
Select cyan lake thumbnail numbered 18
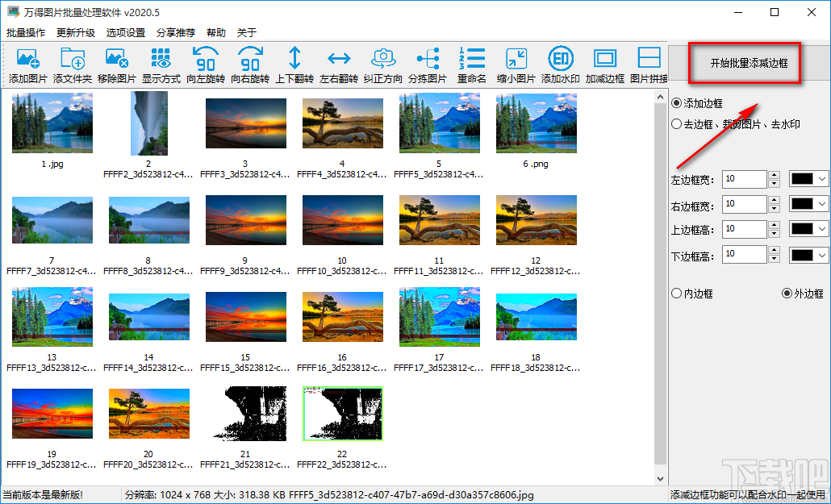tap(537, 317)
